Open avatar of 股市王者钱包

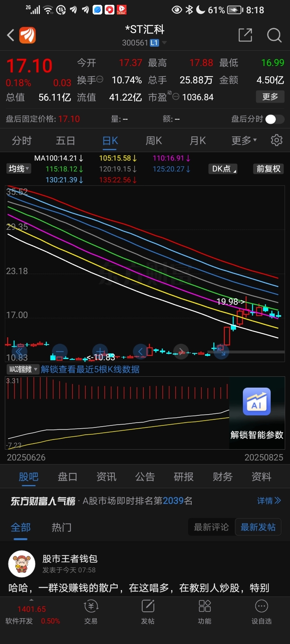coord(22,564)
